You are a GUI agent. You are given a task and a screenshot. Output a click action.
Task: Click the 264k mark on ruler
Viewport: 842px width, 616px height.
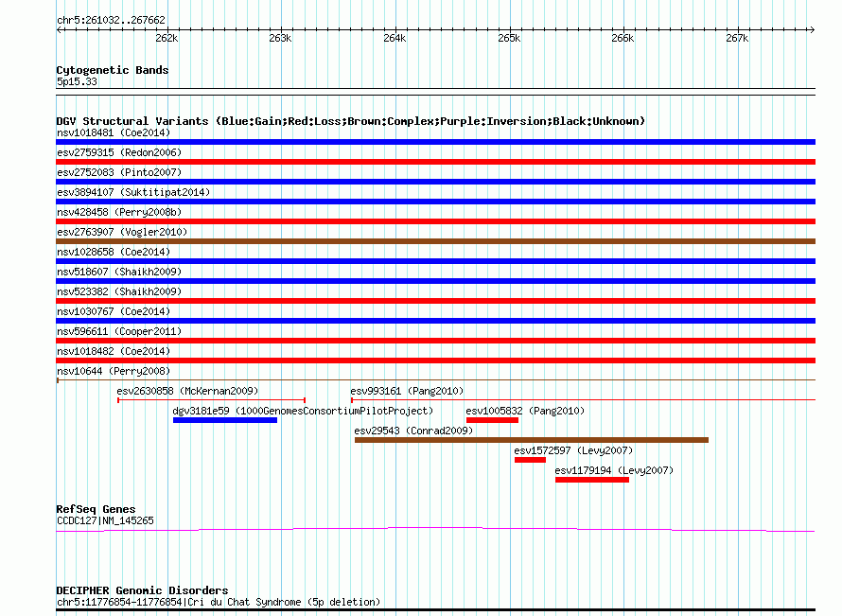tap(395, 38)
